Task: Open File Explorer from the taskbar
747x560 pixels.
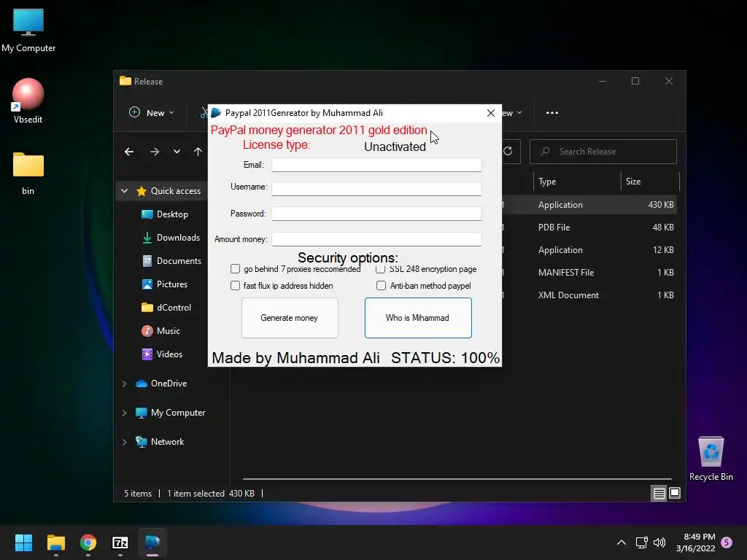Action: (x=55, y=542)
